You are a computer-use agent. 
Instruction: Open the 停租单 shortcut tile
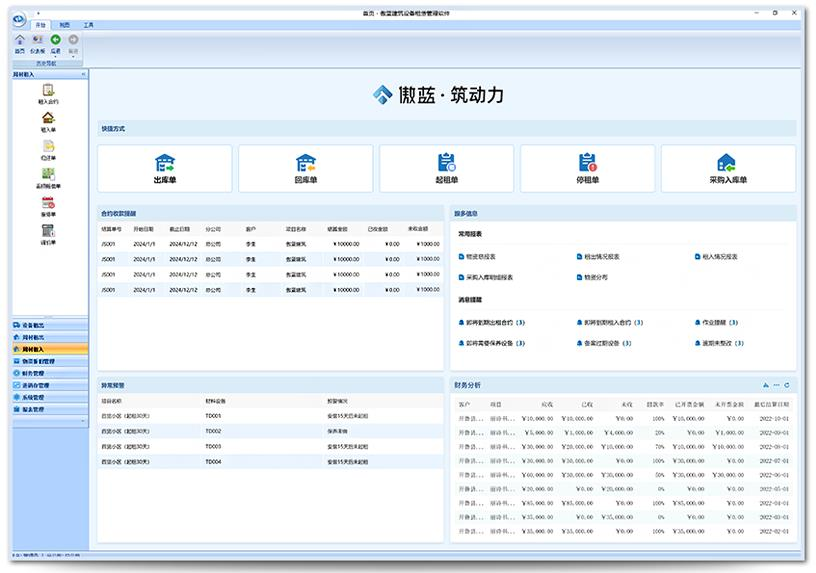587,168
